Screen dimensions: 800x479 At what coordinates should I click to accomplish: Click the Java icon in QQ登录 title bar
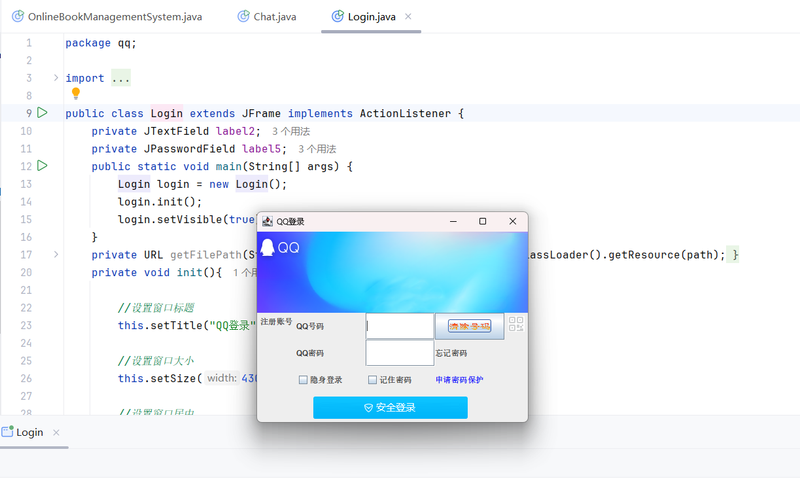(267, 221)
